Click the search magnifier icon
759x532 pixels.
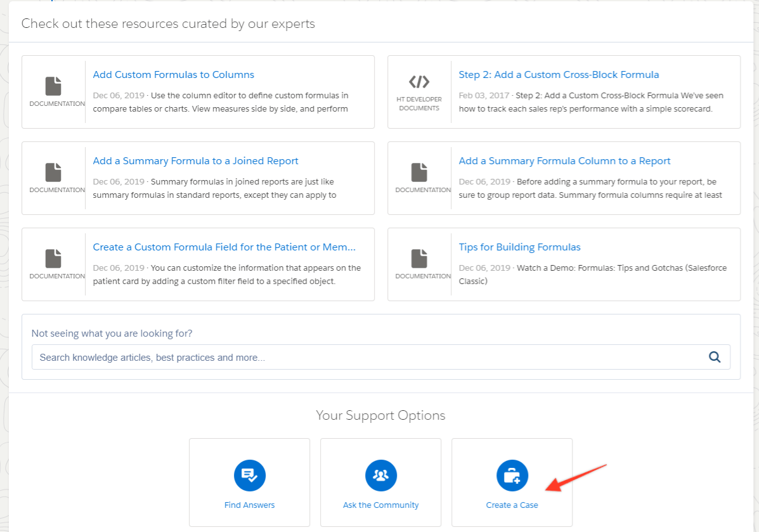pyautogui.click(x=715, y=357)
